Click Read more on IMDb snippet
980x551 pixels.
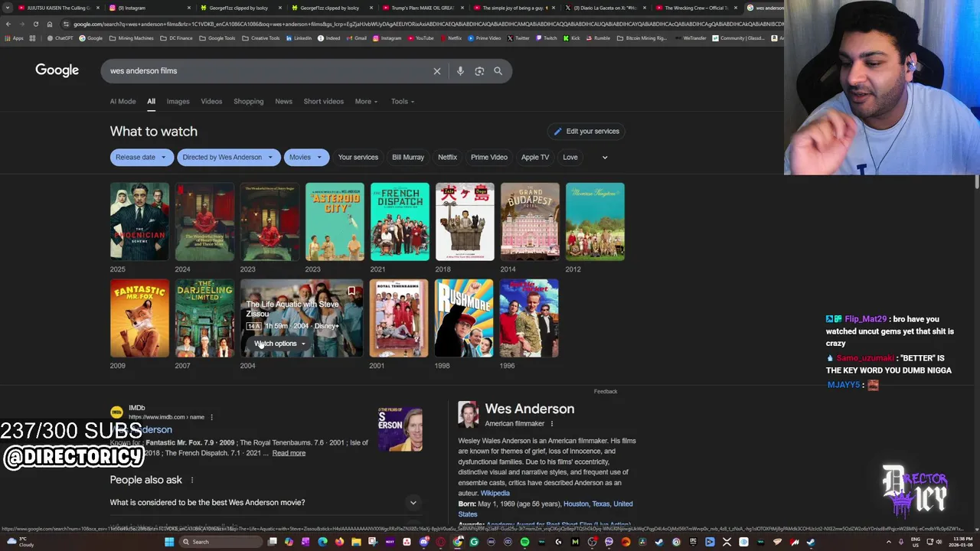[x=289, y=453]
